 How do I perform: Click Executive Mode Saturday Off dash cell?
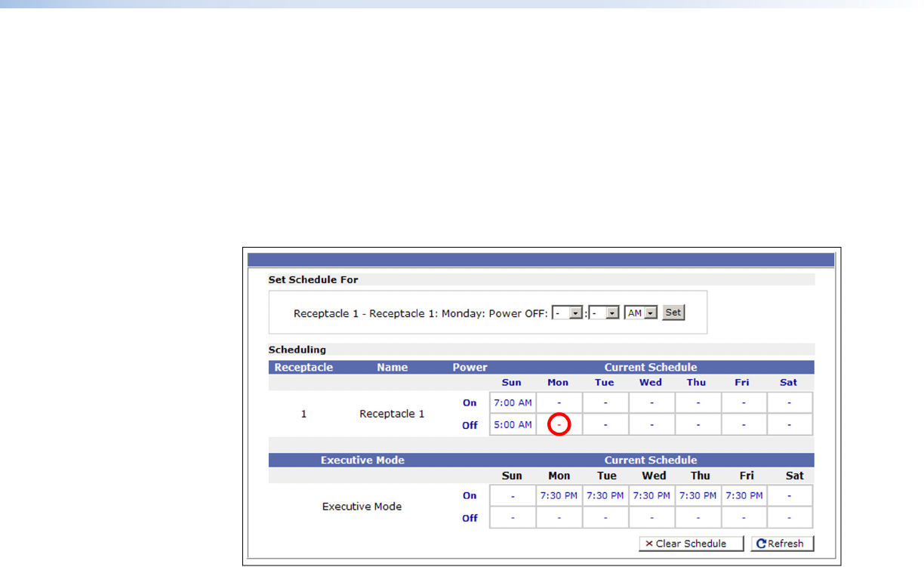tap(790, 518)
